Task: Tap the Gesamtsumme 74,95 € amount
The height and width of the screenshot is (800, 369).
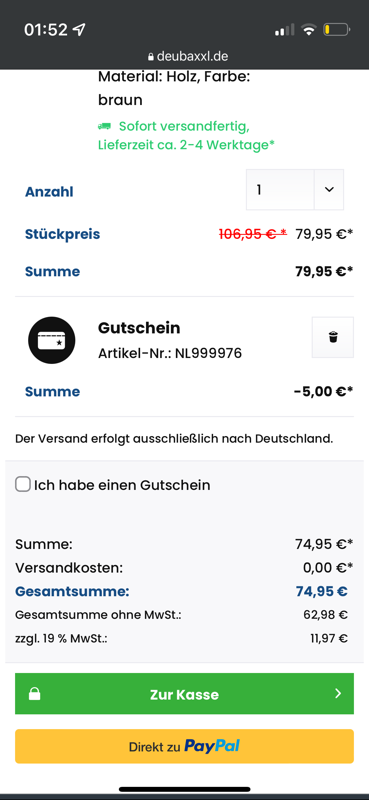Action: coord(322,592)
